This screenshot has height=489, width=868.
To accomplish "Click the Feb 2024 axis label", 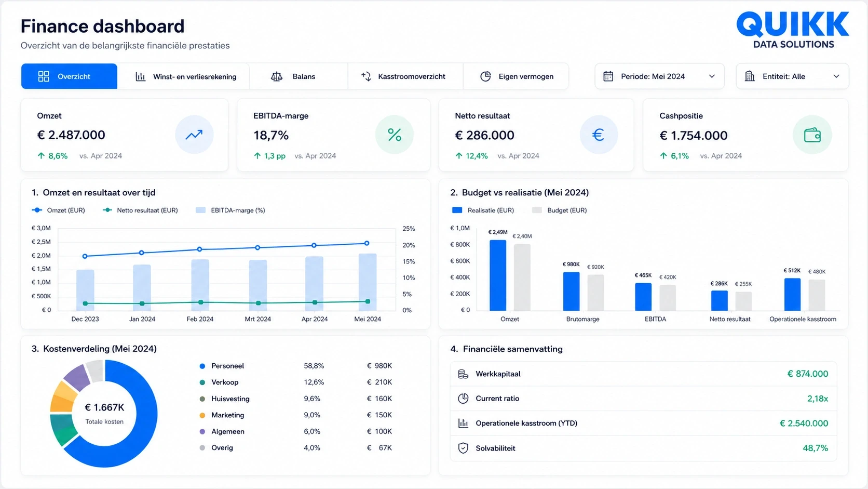I will pyautogui.click(x=200, y=319).
